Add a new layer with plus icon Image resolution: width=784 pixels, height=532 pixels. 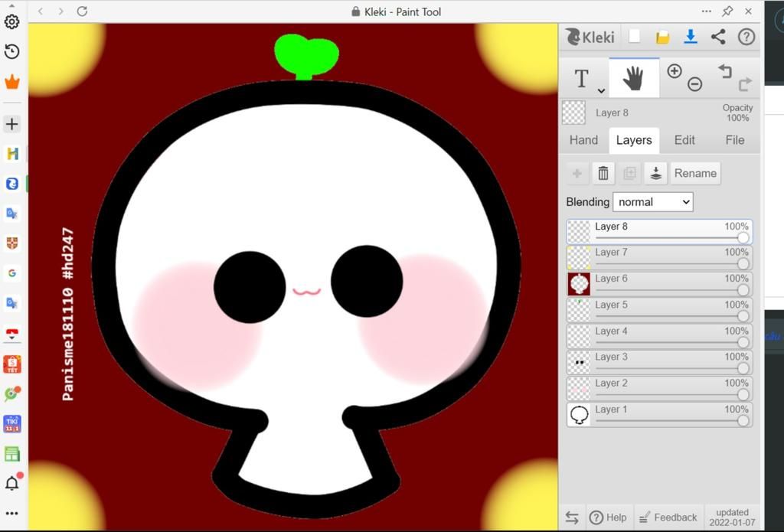pos(577,173)
